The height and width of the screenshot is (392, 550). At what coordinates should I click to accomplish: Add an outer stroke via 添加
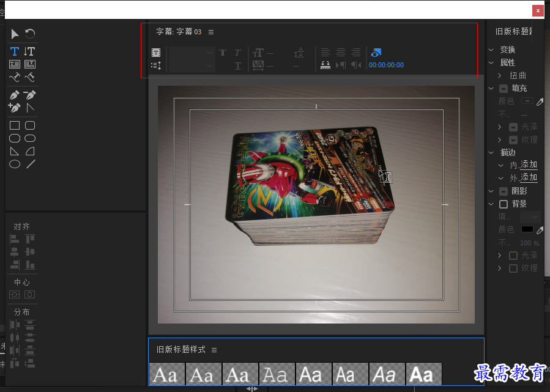[529, 177]
